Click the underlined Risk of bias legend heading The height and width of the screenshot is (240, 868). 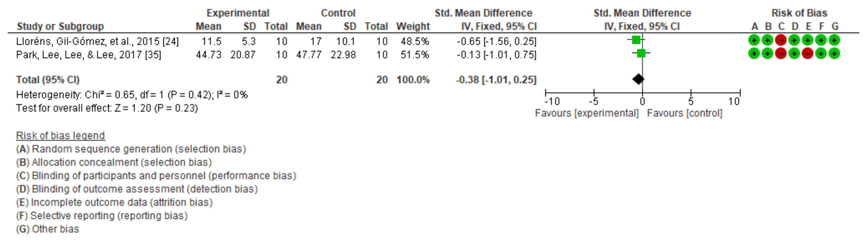tap(60, 136)
